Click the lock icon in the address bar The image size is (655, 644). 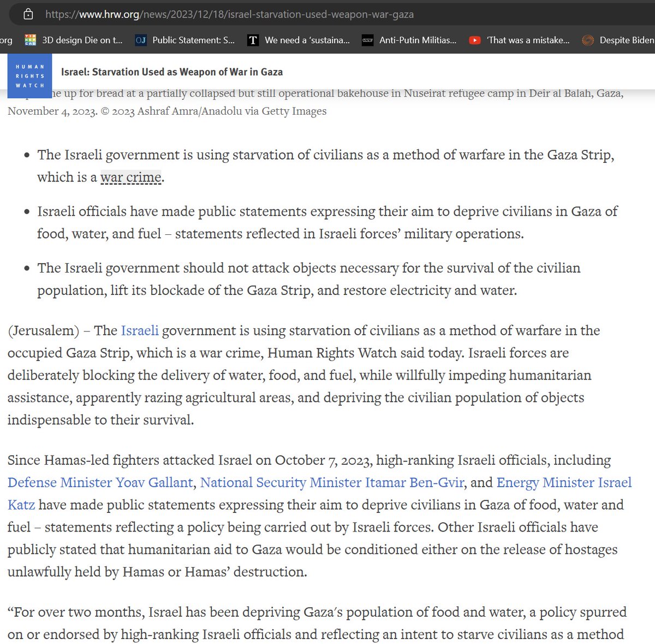coord(27,14)
